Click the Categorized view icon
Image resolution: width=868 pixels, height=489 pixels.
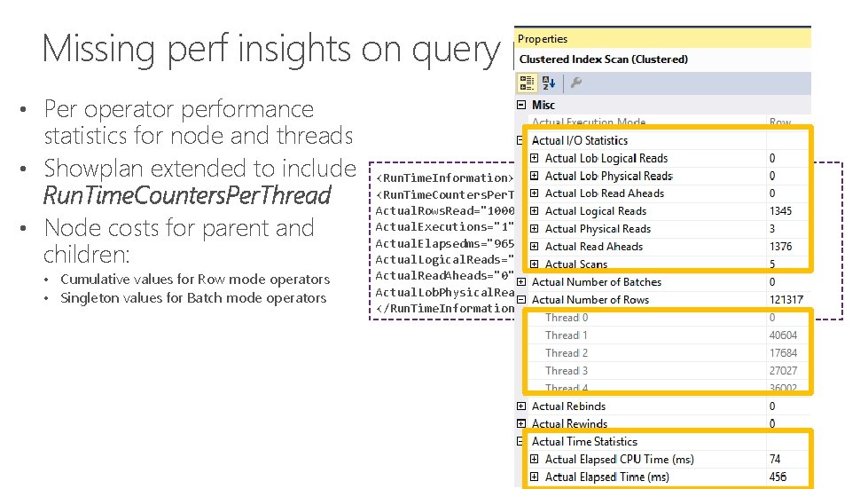click(x=525, y=83)
